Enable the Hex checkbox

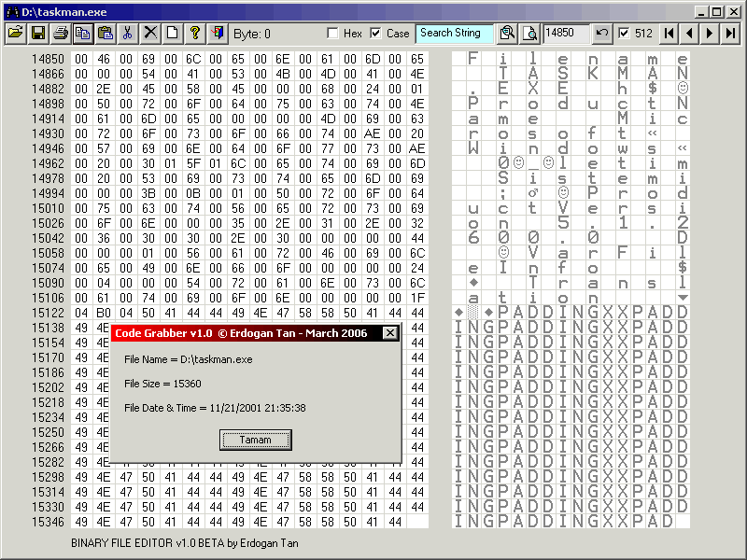pyautogui.click(x=332, y=34)
